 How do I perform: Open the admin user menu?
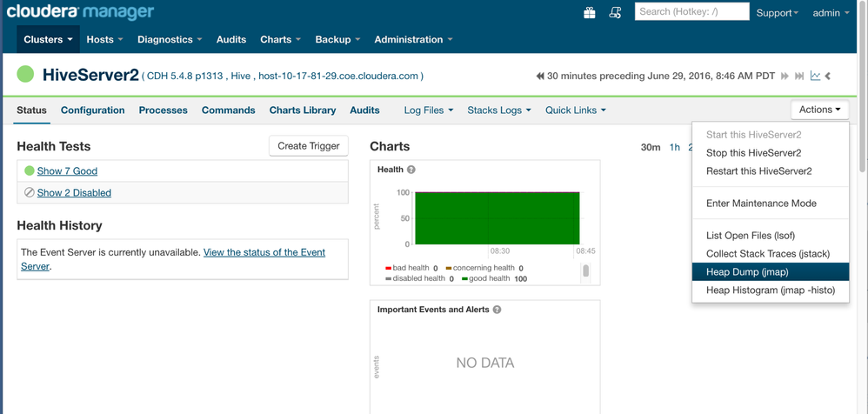(831, 13)
